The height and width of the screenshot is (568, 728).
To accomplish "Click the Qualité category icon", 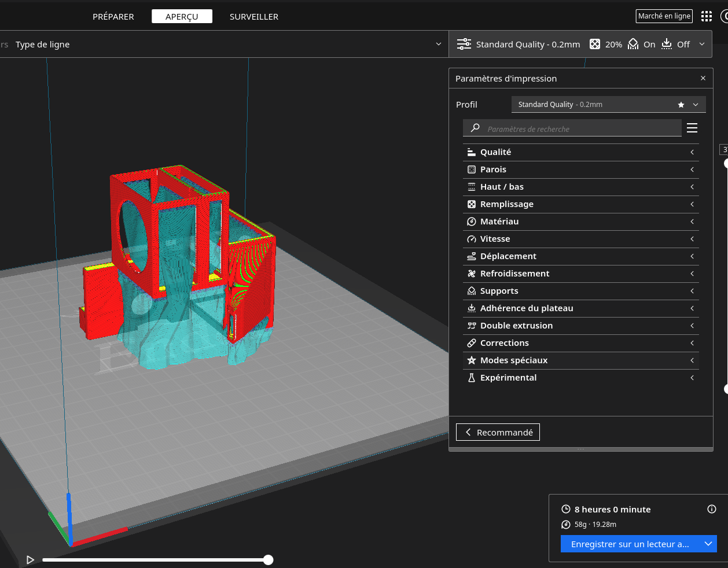I will [472, 152].
